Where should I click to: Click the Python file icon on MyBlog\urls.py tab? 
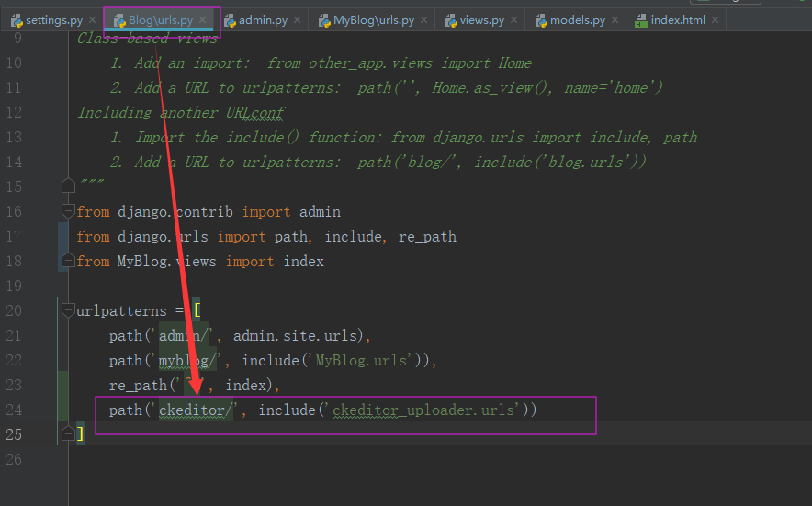click(x=324, y=21)
